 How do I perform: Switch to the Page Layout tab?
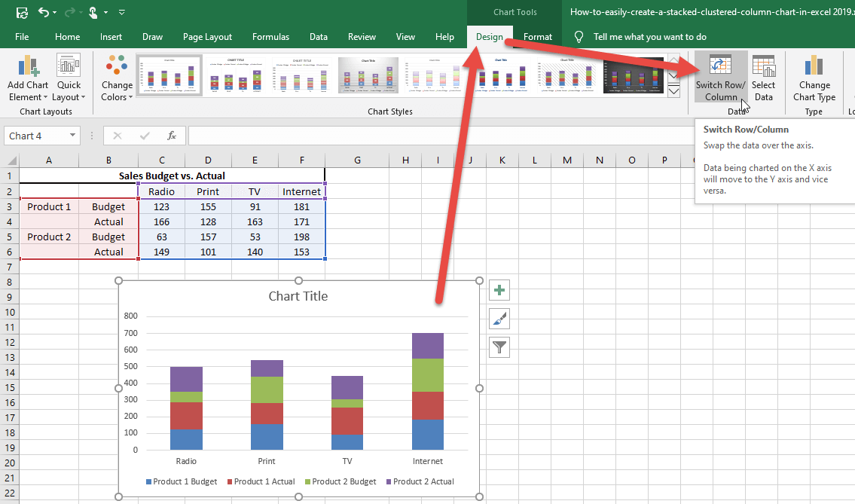click(207, 36)
